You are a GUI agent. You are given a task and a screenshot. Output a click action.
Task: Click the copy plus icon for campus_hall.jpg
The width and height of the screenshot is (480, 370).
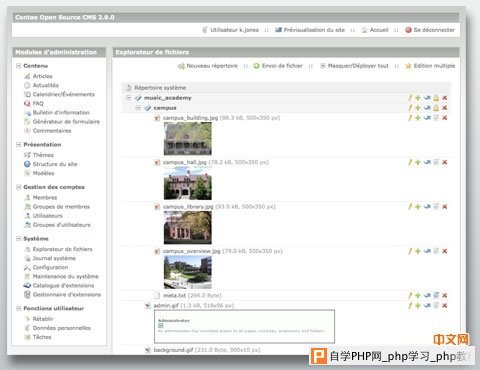(x=418, y=162)
